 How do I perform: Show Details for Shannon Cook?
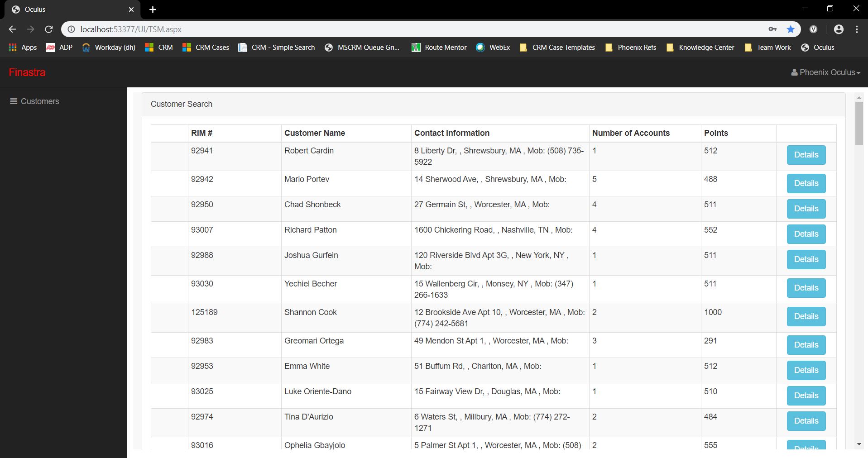tap(806, 316)
